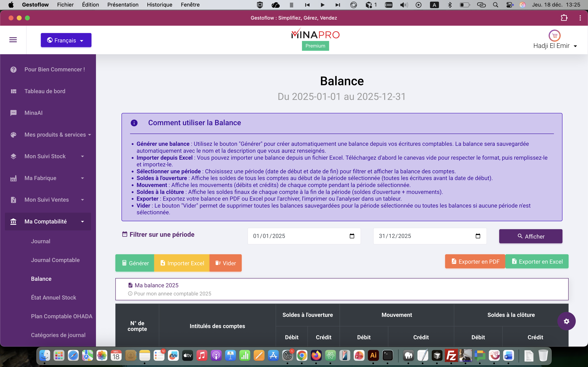Select Journal Comptable in the sidebar
588x367 pixels.
(55, 260)
